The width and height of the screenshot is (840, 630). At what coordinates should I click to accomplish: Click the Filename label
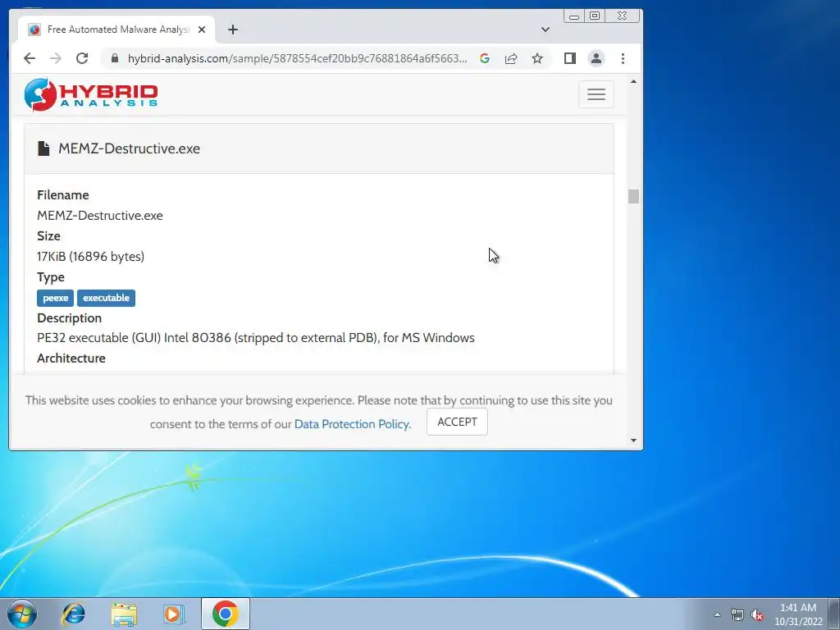point(62,195)
